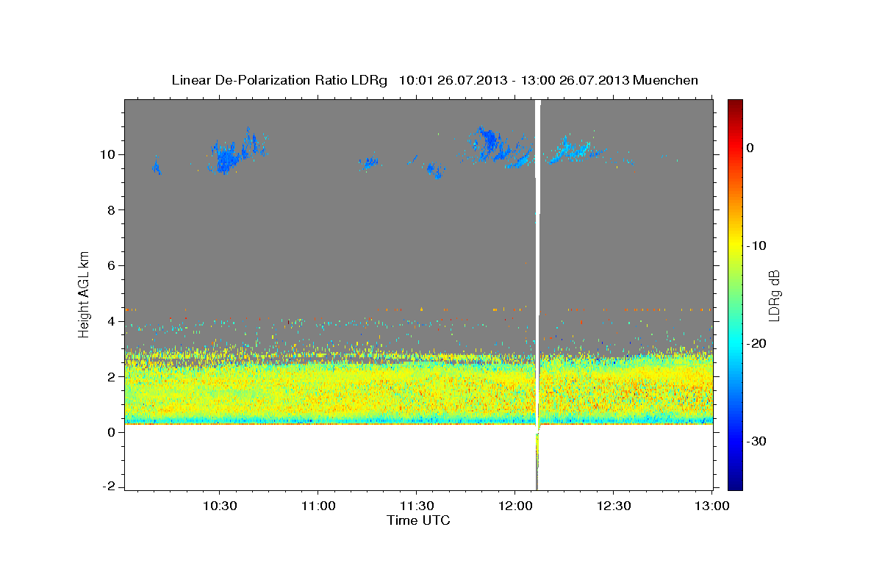Click the '12:00' time axis label

point(514,506)
